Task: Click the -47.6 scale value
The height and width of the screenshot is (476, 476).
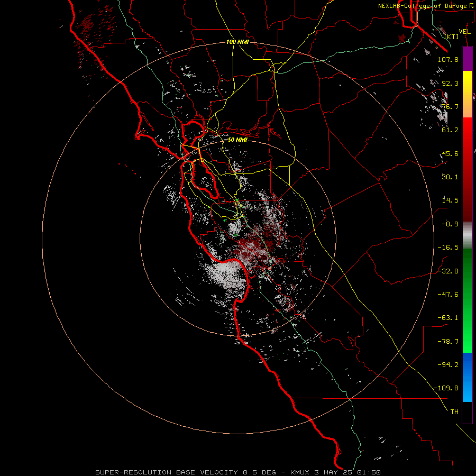Action: click(448, 295)
